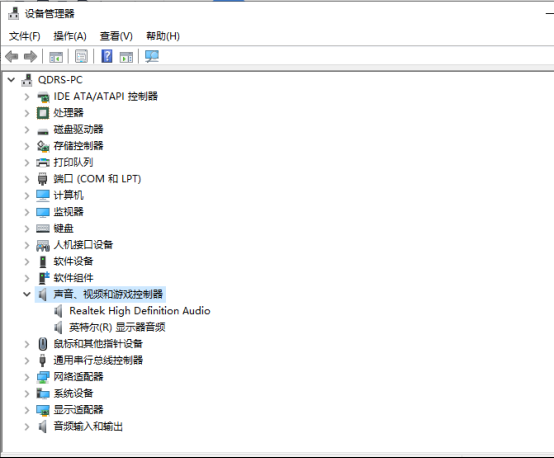The width and height of the screenshot is (554, 458).
Task: Expand the 处理器 category
Action: point(27,113)
